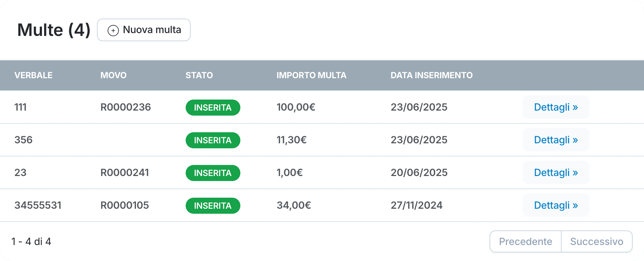644x261 pixels.
Task: Sort by MOVO column header
Action: click(x=113, y=75)
